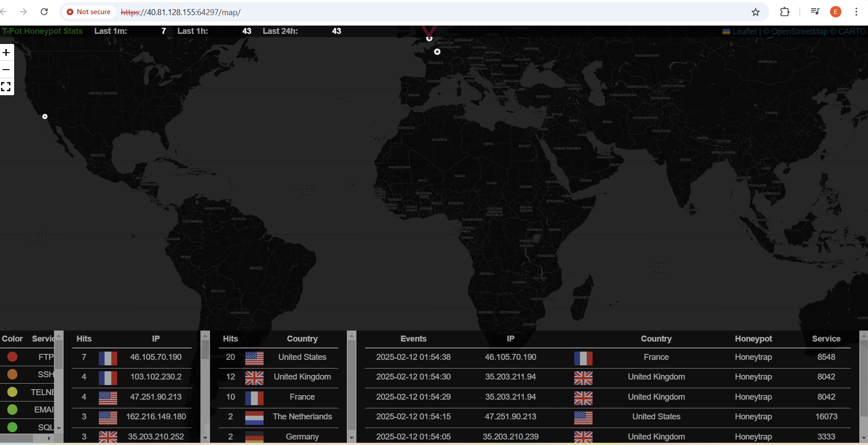Image resolution: width=868 pixels, height=445 pixels.
Task: Click the Not secure site warning
Action: click(x=89, y=12)
